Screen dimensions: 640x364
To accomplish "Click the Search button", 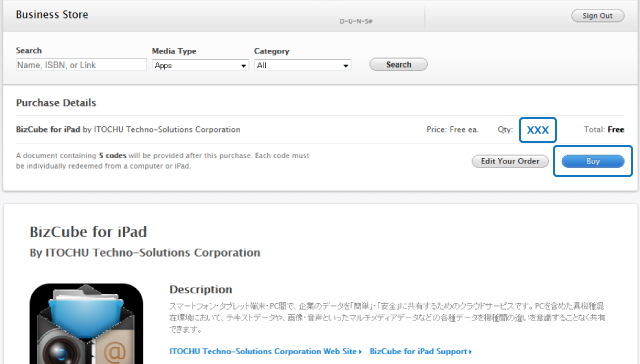I will (x=398, y=64).
